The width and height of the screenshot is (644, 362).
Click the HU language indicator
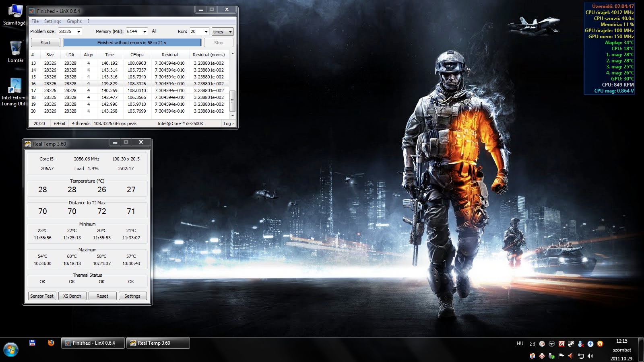pyautogui.click(x=520, y=343)
